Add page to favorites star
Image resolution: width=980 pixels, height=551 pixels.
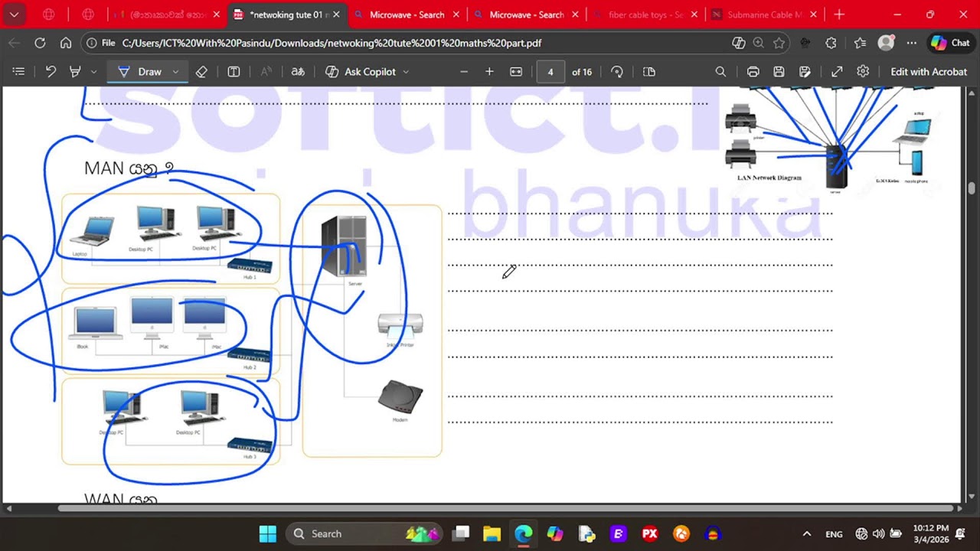coord(779,43)
